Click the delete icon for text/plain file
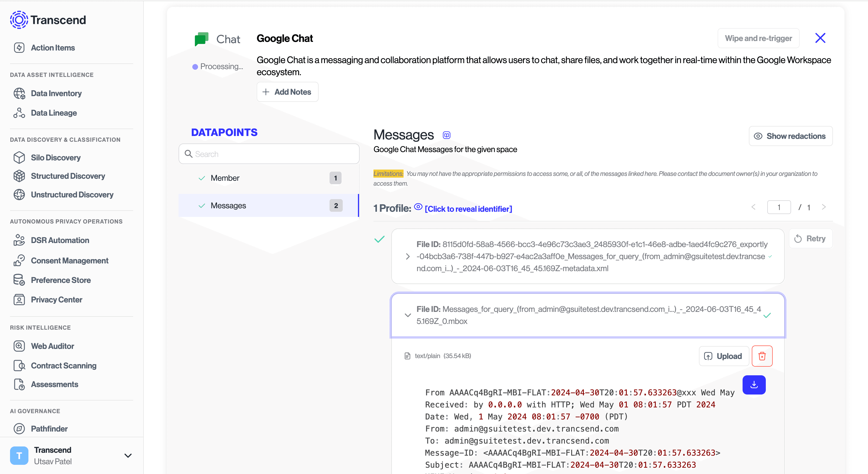 click(761, 355)
